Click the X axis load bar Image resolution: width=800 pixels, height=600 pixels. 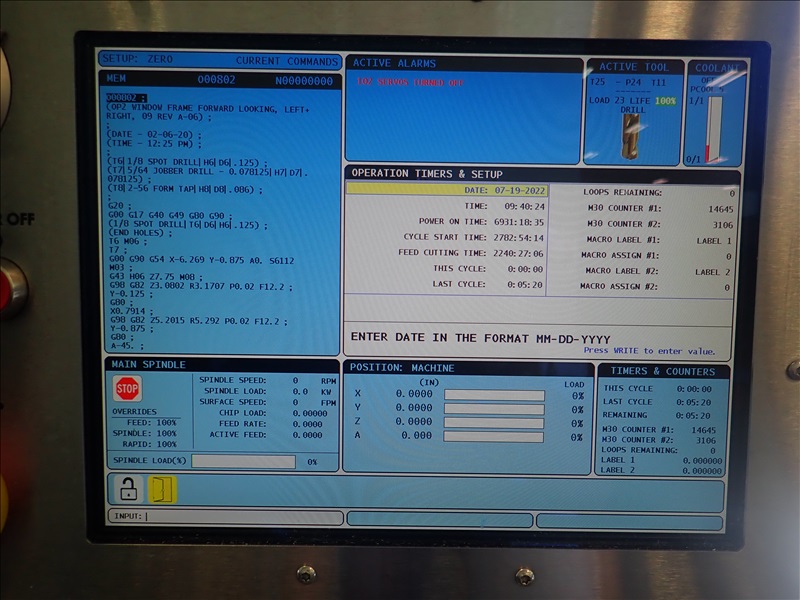[494, 395]
